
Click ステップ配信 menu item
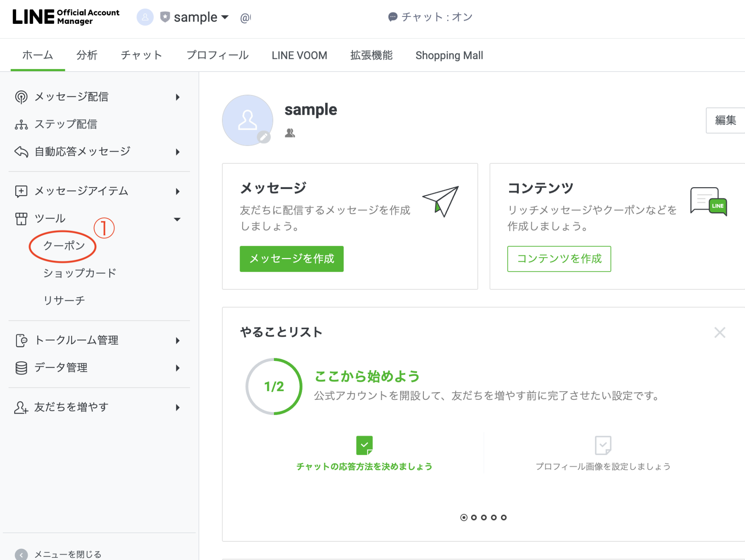coord(66,125)
